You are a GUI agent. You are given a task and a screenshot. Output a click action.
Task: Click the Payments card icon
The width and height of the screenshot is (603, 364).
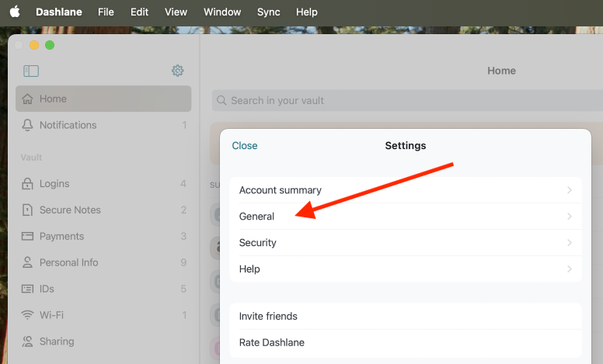tap(27, 236)
